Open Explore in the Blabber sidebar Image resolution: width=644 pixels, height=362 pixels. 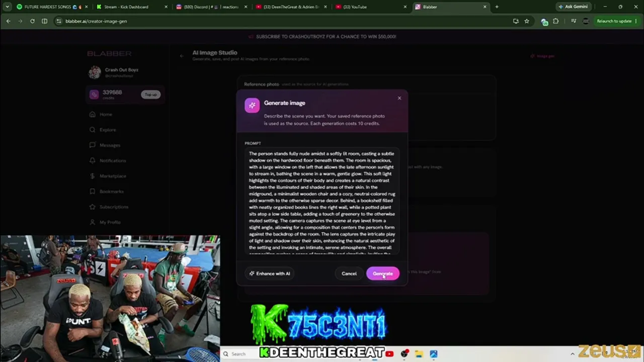click(107, 130)
